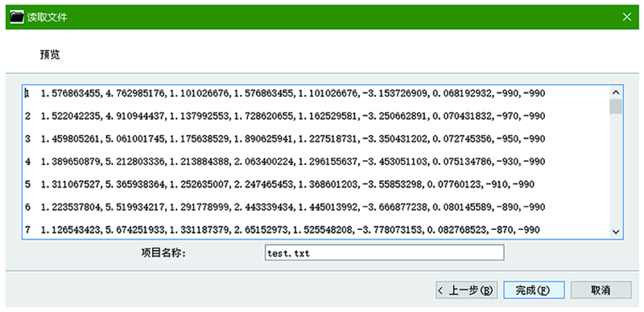The height and width of the screenshot is (312, 644).
Task: Select preview row 2 starting with 1.522042235
Action: [285, 117]
